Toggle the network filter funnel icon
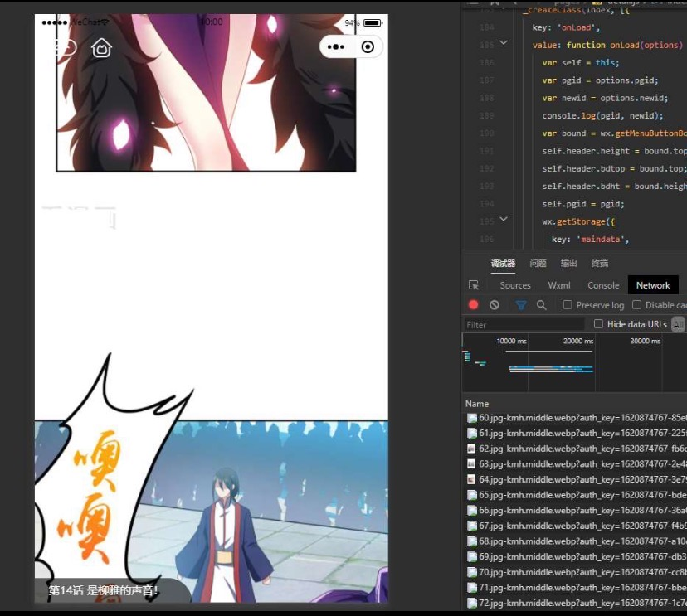The image size is (687, 616). (x=520, y=305)
